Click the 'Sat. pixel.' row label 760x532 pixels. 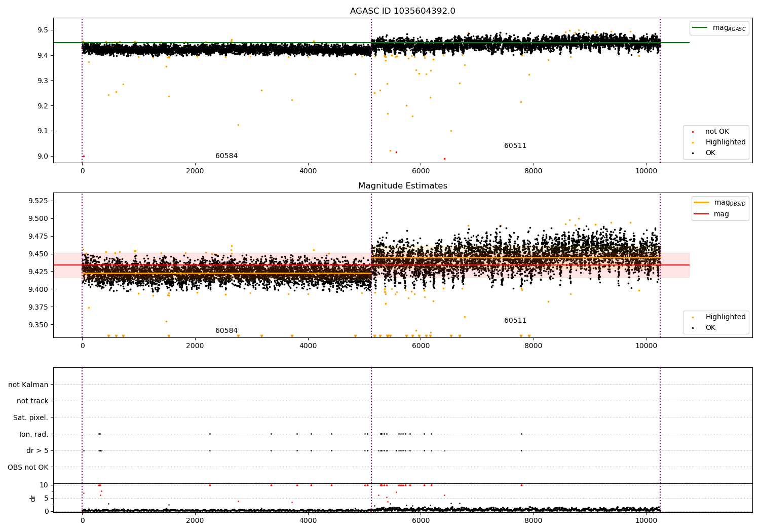tap(31, 418)
